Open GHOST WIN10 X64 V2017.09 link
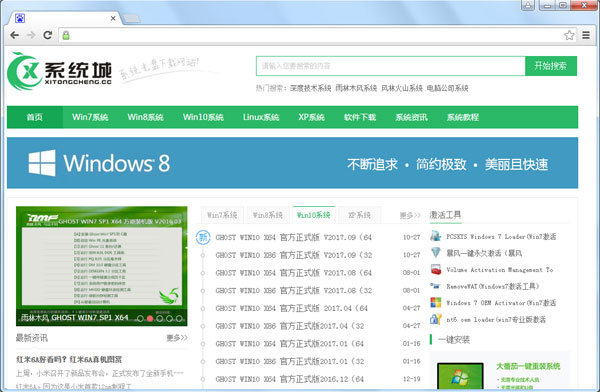Viewport: 600px width, 392px height. (293, 237)
